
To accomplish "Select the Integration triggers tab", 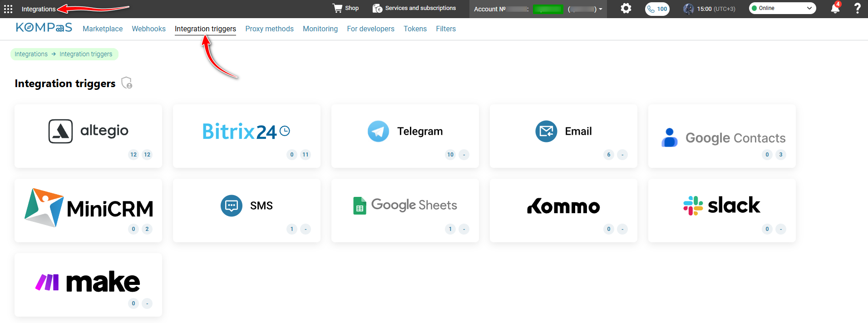I will (x=205, y=29).
